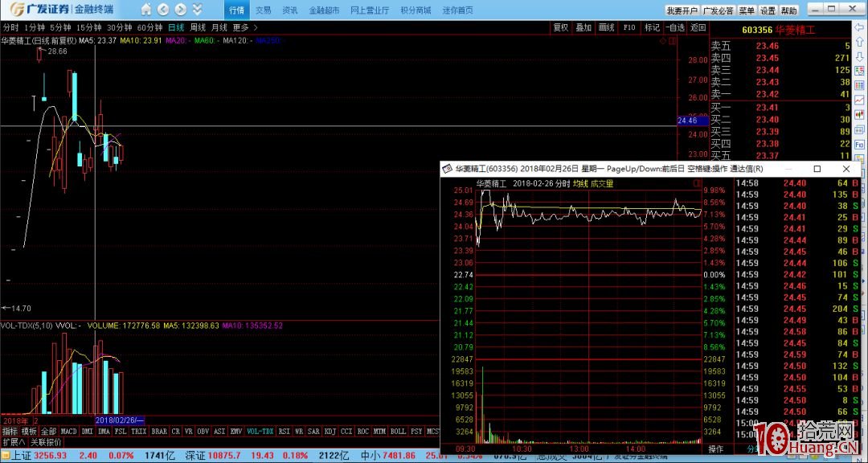This screenshot has height=463, width=868.
Task: Click the status bar index list icon
Action: tap(6, 455)
